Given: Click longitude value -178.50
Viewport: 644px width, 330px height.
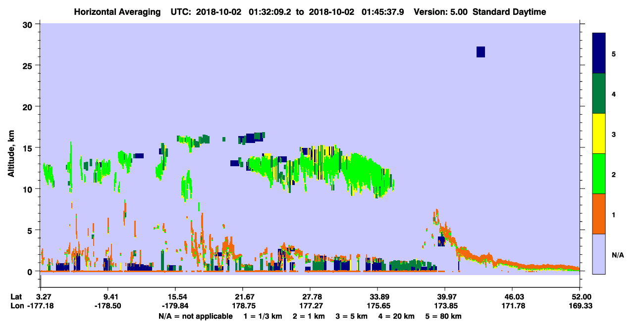Looking at the screenshot, I should (107, 306).
